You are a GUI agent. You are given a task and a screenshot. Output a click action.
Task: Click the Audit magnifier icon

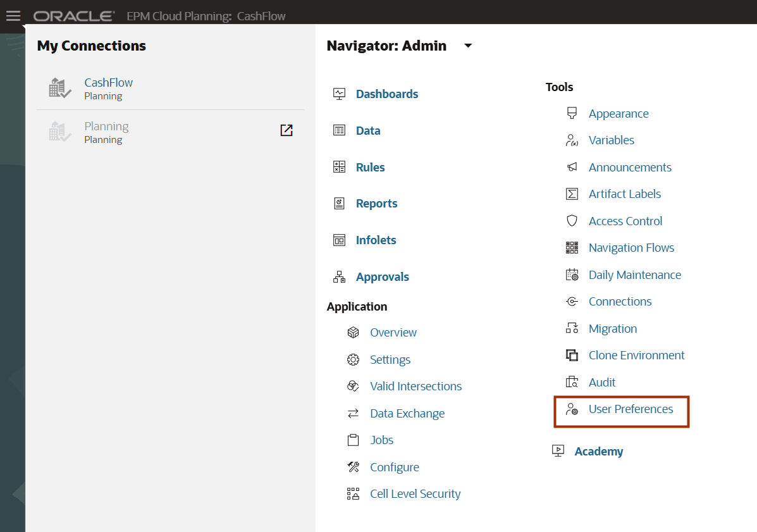pos(572,382)
